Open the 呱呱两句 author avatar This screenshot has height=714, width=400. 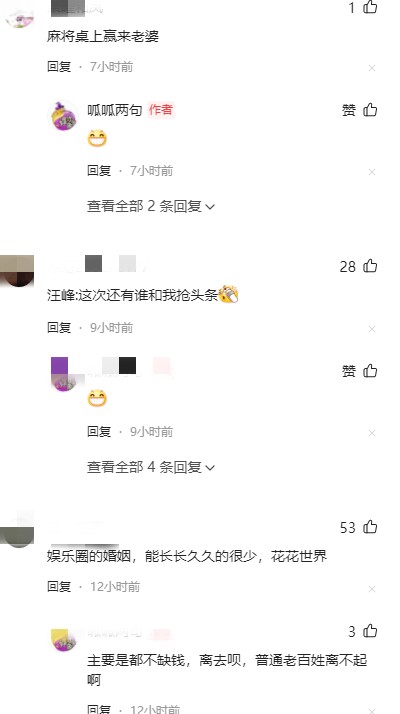(63, 116)
